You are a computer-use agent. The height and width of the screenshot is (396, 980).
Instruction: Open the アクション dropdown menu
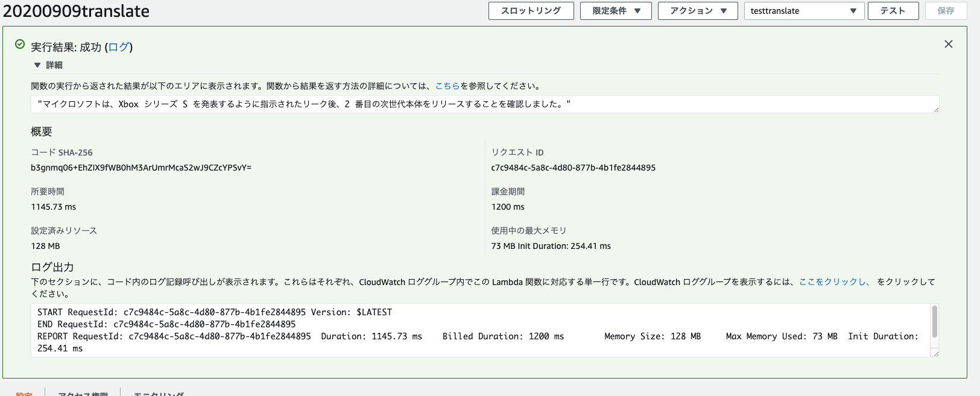point(698,11)
